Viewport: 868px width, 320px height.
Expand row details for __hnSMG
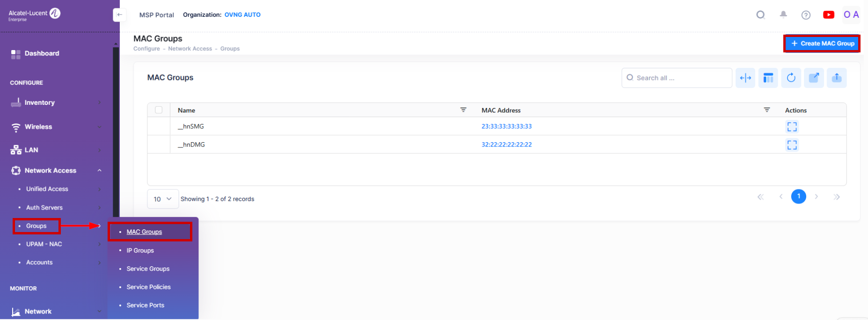coord(792,127)
